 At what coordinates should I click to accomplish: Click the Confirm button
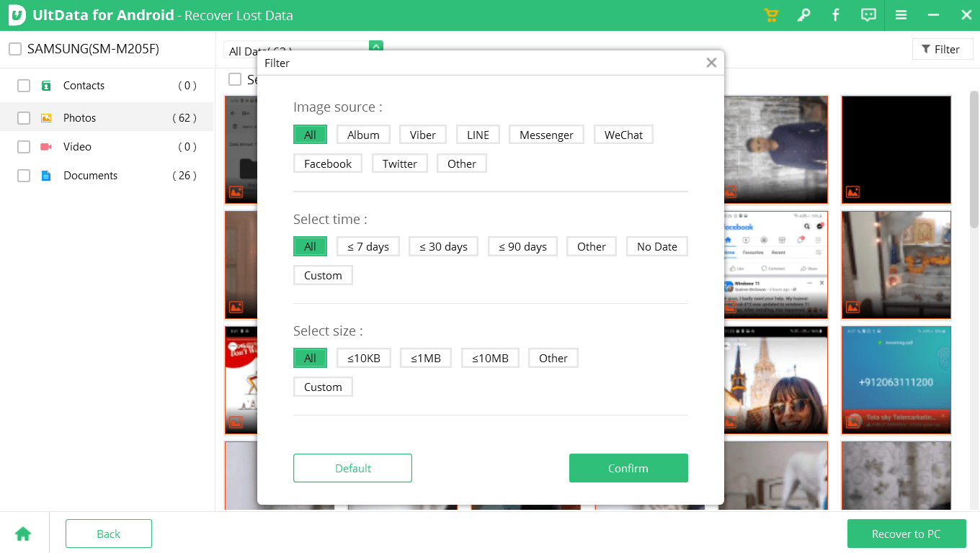point(628,468)
